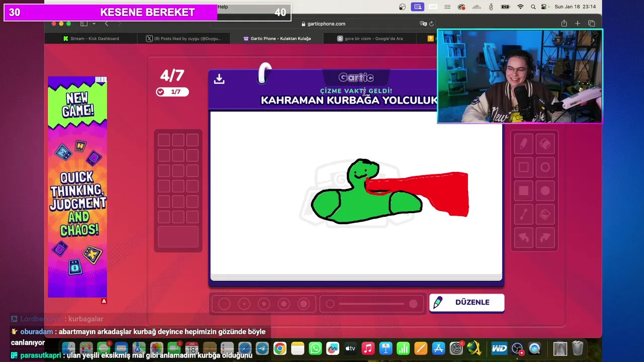Switch to Posts liked by zuygu tab
This screenshot has width=644, height=362.
(x=184, y=39)
